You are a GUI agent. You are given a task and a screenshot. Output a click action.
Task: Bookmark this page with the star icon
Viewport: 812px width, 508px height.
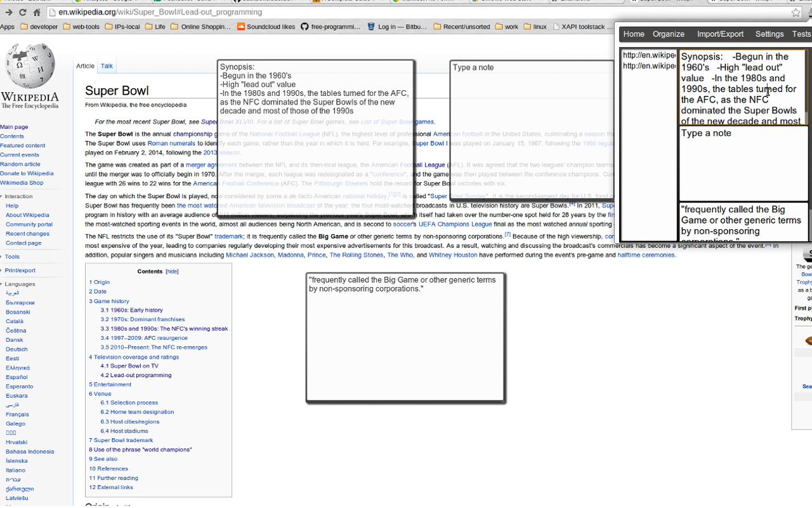pos(796,12)
